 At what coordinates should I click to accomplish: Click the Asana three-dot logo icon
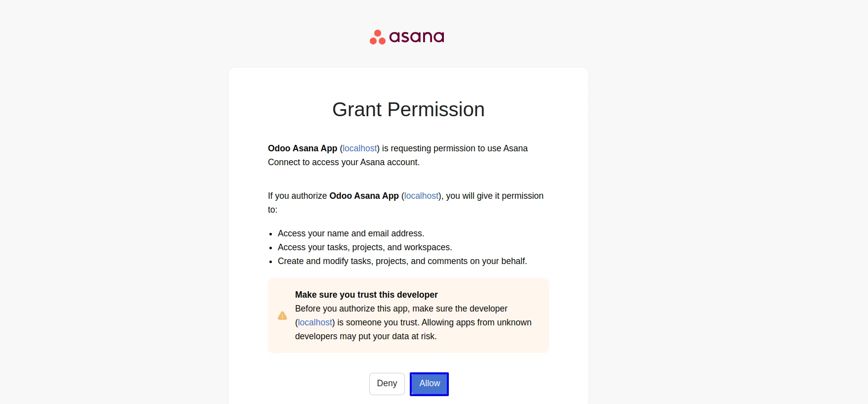pos(378,37)
